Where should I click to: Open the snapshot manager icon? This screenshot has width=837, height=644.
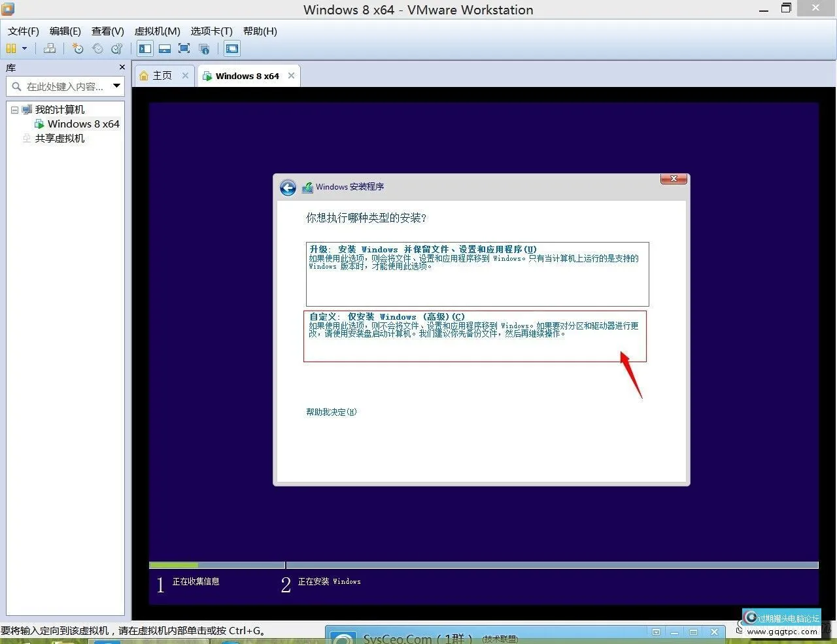117,48
